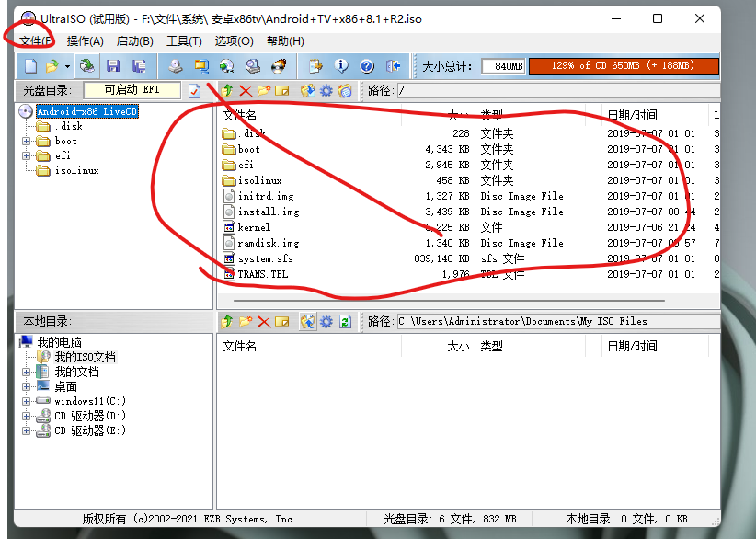
Task: Click the Mount to virtual drive icon
Action: tap(253, 66)
